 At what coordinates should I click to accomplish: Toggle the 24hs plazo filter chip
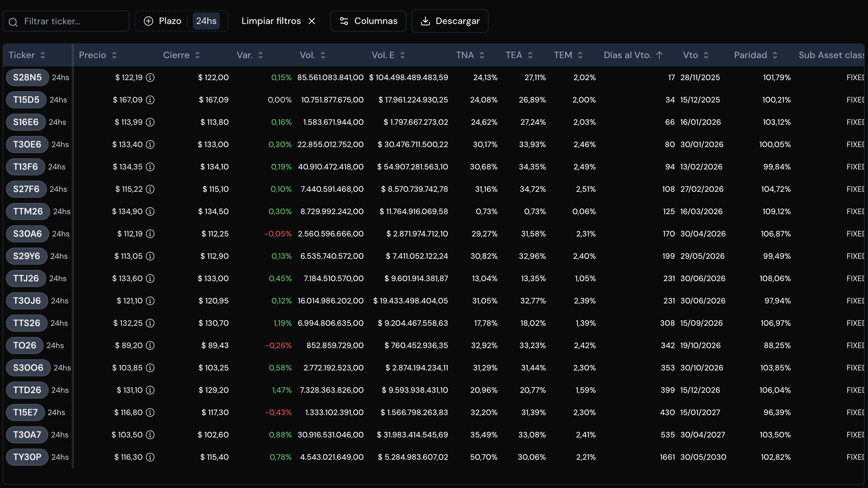[206, 21]
